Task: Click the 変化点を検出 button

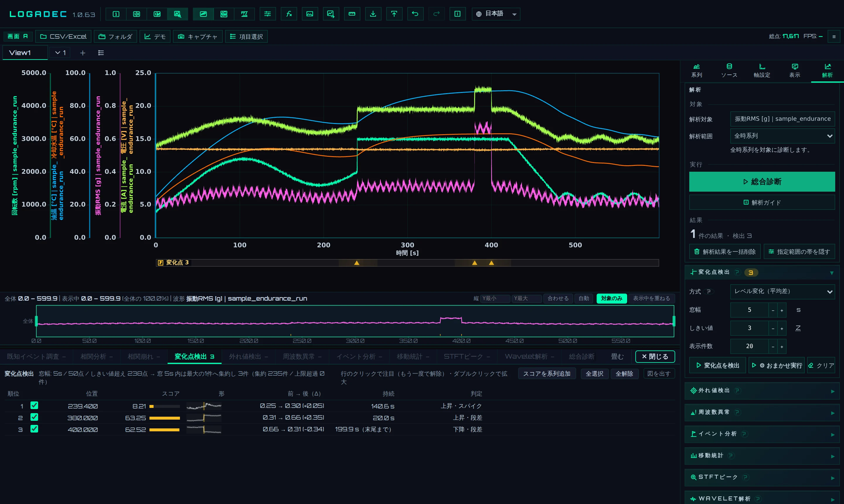Action: point(717,365)
